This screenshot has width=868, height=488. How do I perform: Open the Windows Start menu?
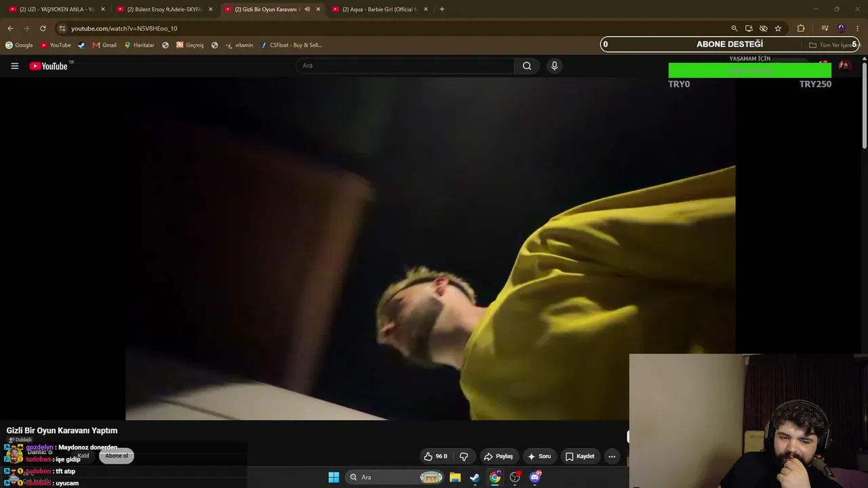coord(334,477)
